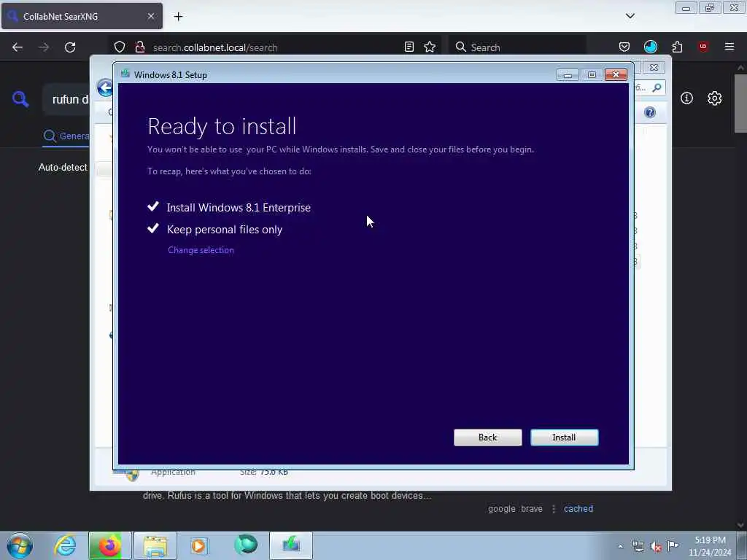Open the SearXNG preferences gear icon

(714, 98)
